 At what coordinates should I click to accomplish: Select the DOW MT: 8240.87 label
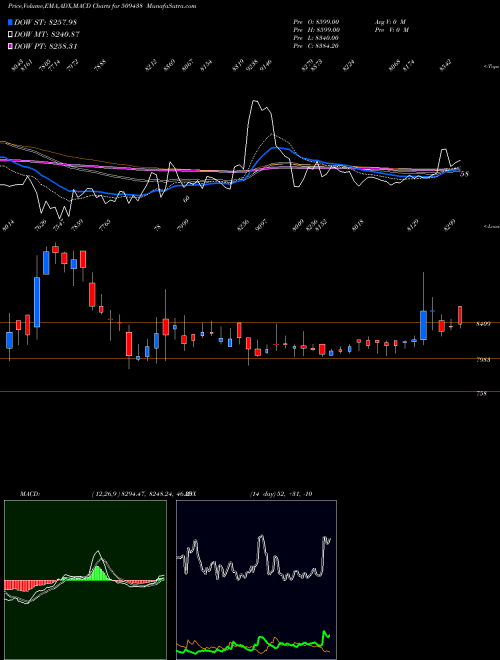pos(47,35)
